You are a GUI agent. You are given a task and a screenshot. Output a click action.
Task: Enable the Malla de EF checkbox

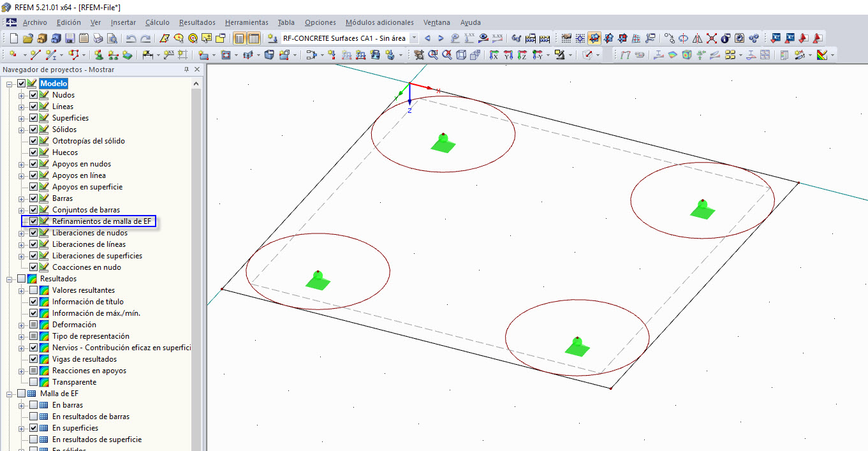tap(22, 394)
